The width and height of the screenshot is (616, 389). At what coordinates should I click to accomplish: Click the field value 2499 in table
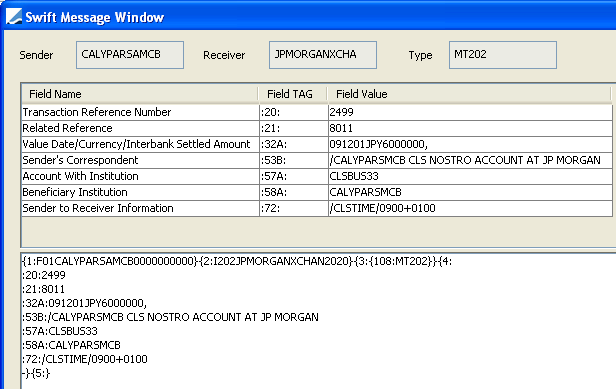(470, 112)
